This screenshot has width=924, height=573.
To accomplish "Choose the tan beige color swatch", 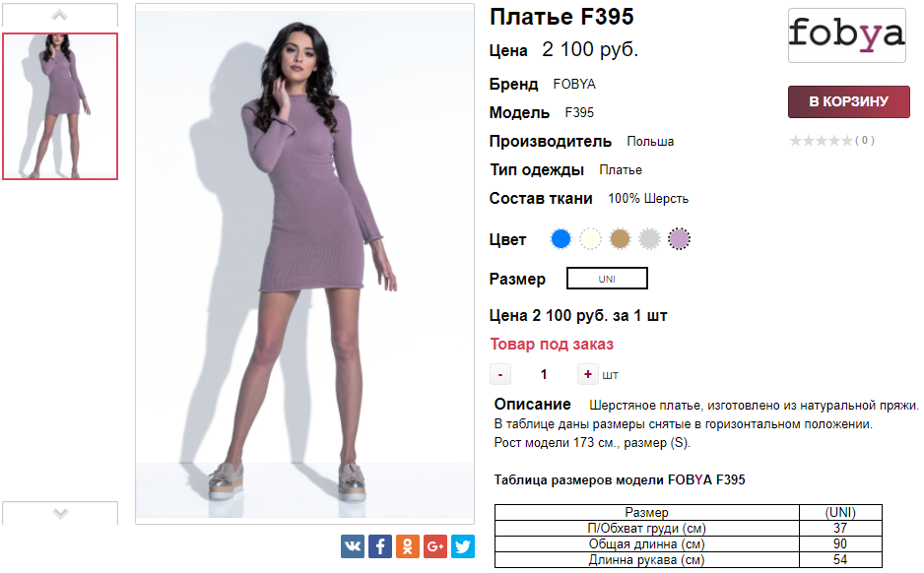I will click(620, 239).
